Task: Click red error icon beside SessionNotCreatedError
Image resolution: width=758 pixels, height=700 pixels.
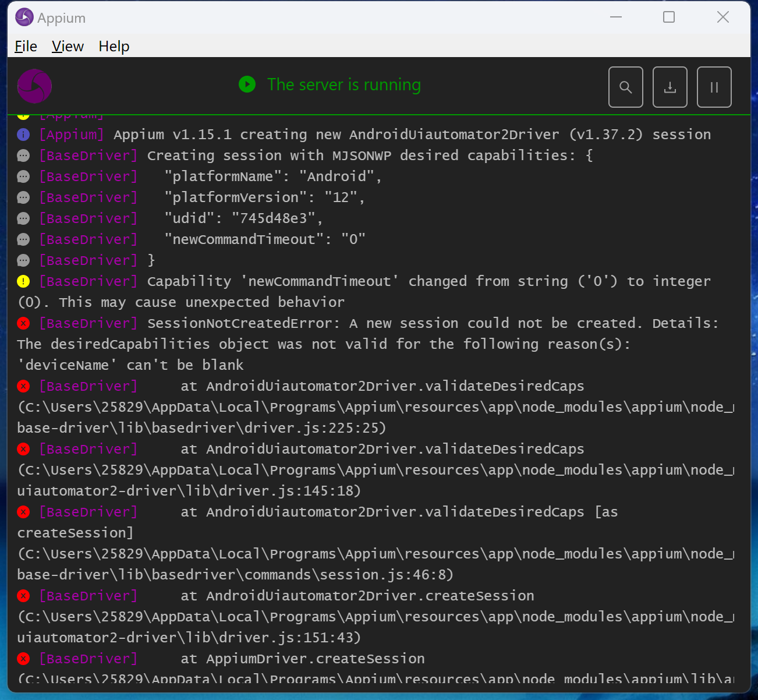Action: tap(23, 323)
